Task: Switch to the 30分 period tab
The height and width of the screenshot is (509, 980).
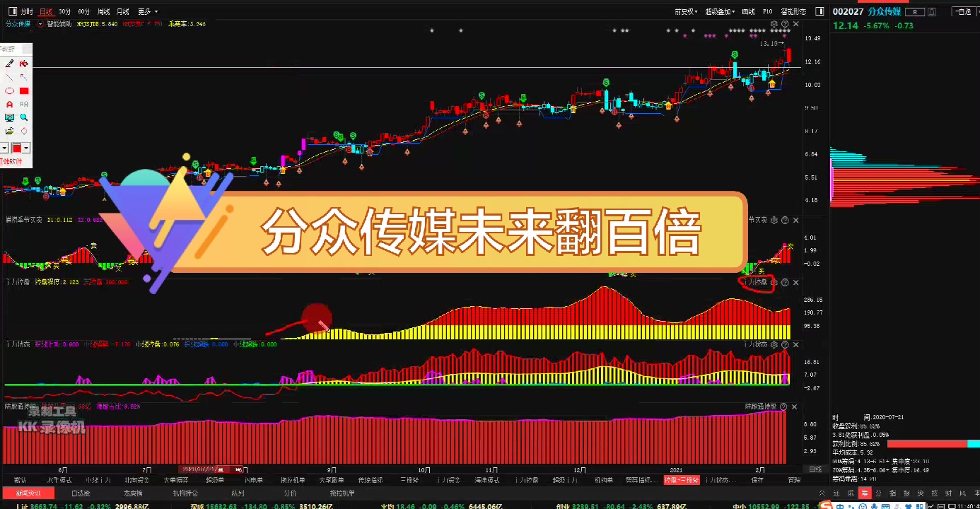Action: (65, 11)
